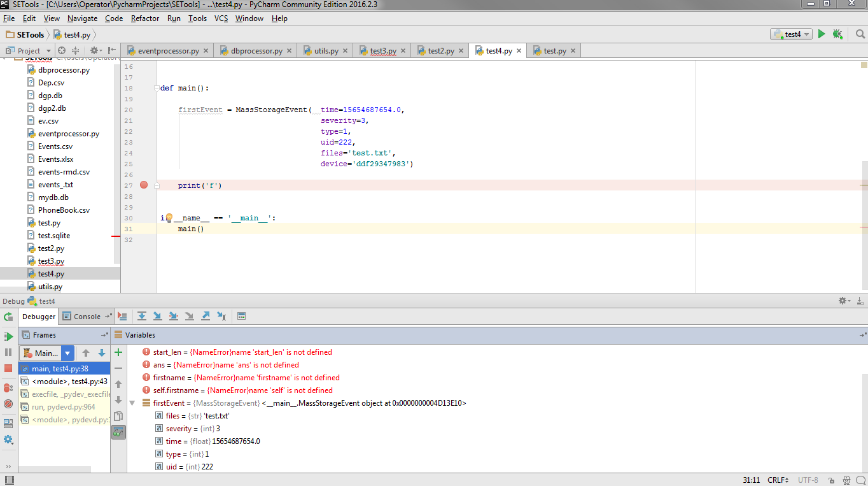
Task: Hide the Project tool window
Action: [112, 50]
